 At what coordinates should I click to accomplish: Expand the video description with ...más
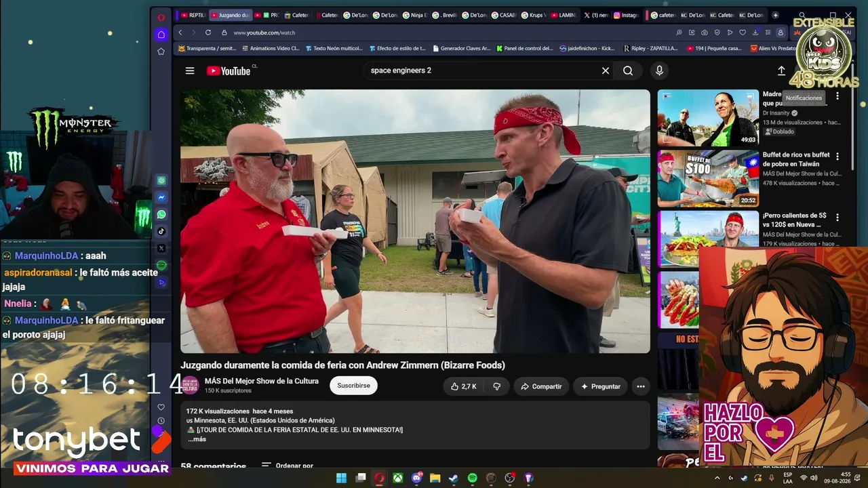point(197,439)
